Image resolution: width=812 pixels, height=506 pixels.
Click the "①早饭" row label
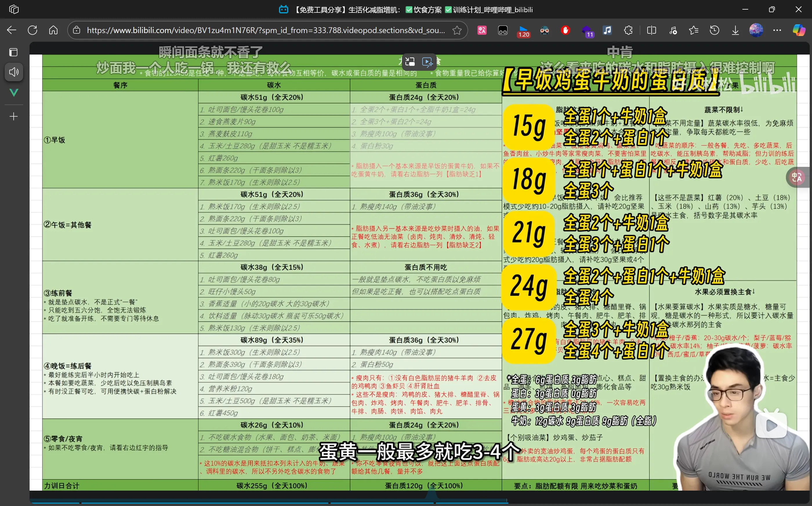click(55, 140)
